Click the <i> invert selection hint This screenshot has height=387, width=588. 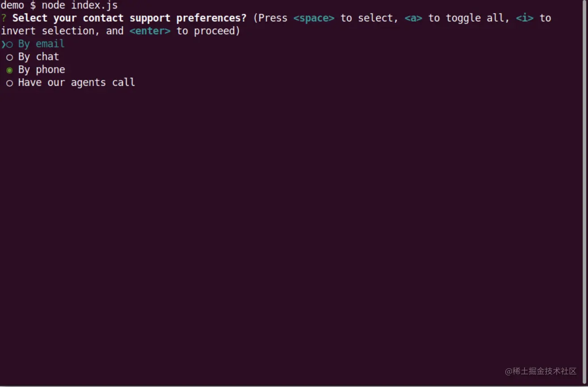525,18
